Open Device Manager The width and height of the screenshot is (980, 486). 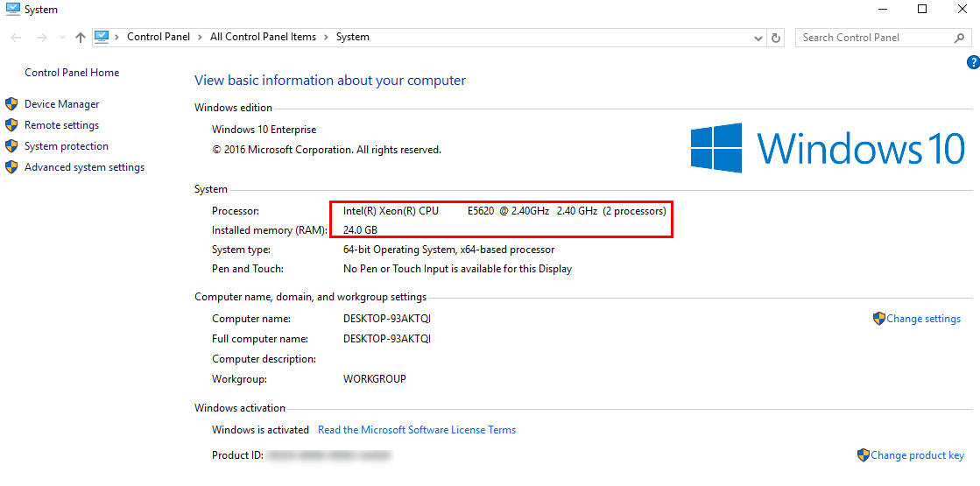(x=61, y=104)
